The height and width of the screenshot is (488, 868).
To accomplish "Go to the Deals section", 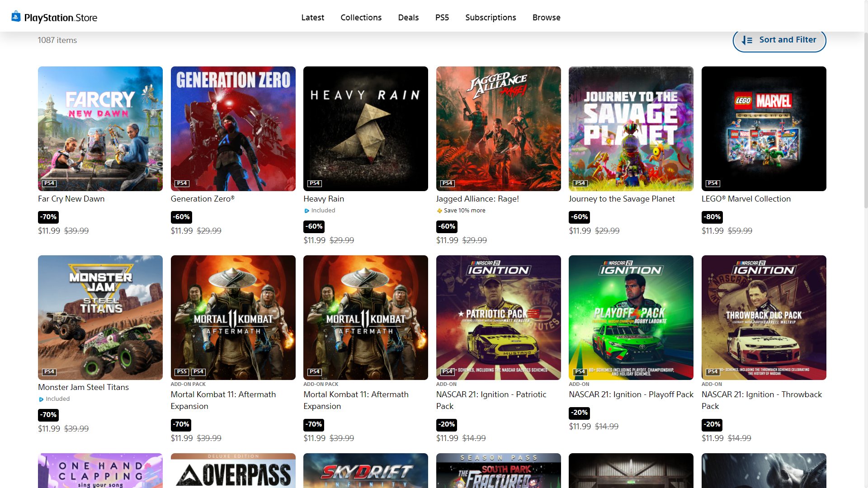I will click(408, 18).
